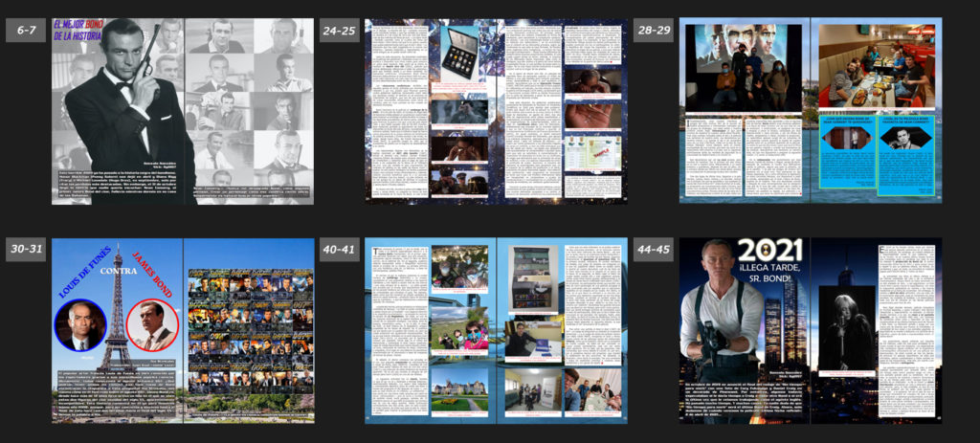This screenshot has width=980, height=443.
Task: Click the 'CONTRA' heading text
Action: click(x=119, y=271)
